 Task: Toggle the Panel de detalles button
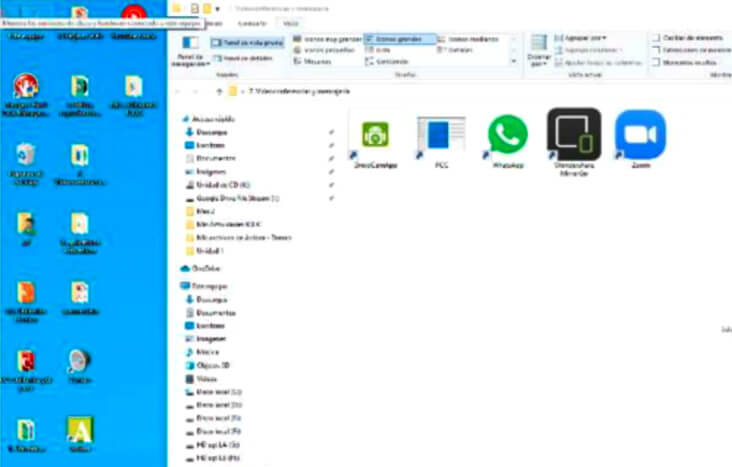pyautogui.click(x=243, y=58)
